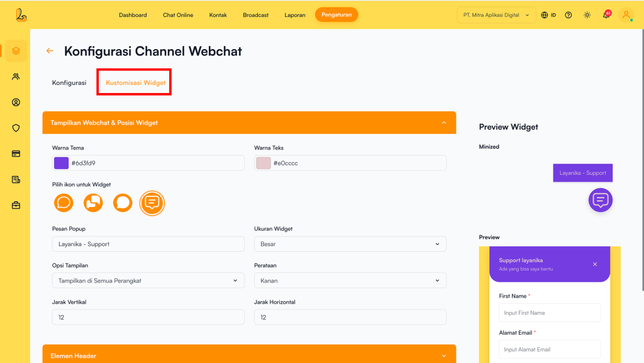Click the back arrow beside Konfigurasi Channel Webchat
Image resolution: width=644 pixels, height=363 pixels.
tap(50, 51)
